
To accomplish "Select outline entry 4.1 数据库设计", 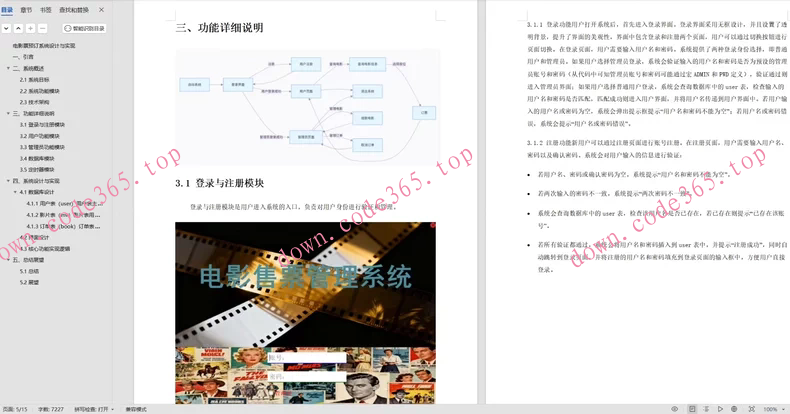I will (x=37, y=192).
